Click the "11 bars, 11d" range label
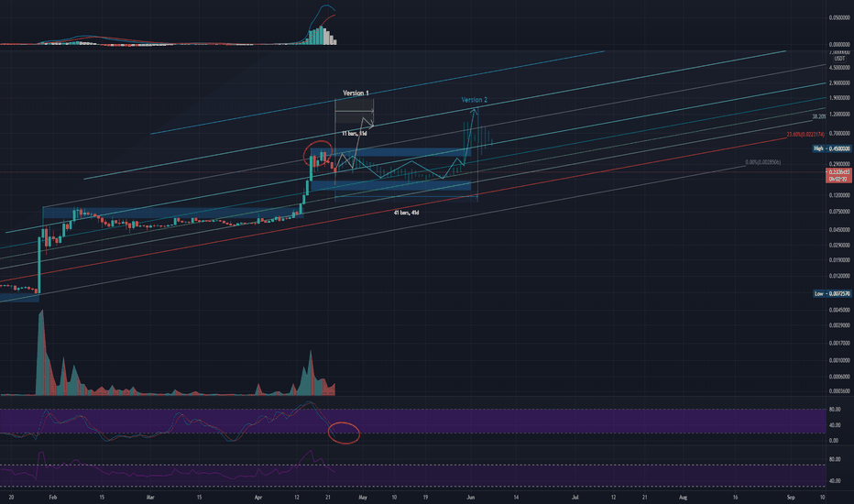This screenshot has height=504, width=854. [x=354, y=134]
